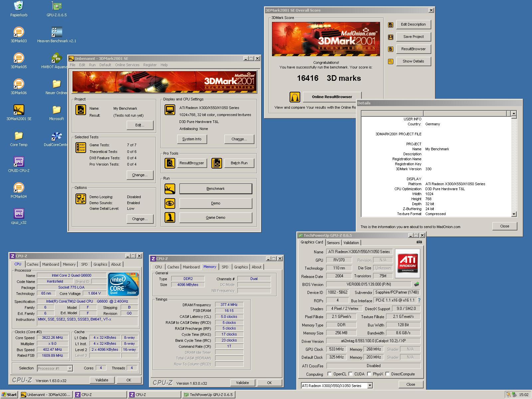532x399 pixels.
Task: Open the Microsoft folder icon
Action: coord(57,109)
